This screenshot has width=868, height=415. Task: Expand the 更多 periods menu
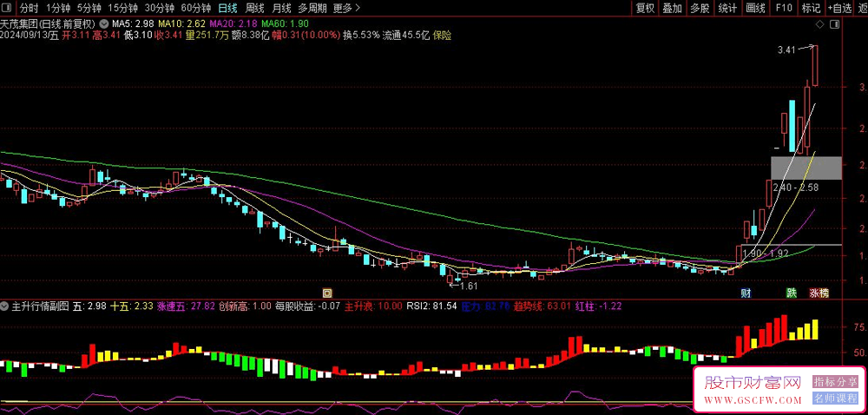click(347, 9)
